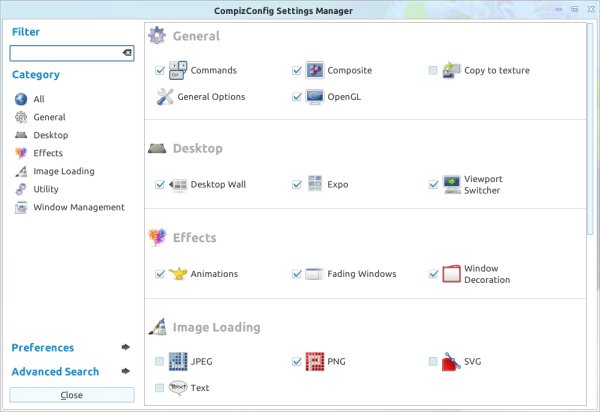Click the Copy to texture label
The width and height of the screenshot is (600, 412).
point(497,70)
